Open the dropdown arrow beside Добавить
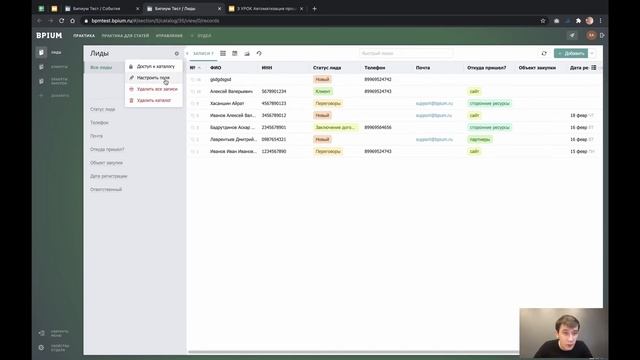640x360 pixels. (592, 53)
